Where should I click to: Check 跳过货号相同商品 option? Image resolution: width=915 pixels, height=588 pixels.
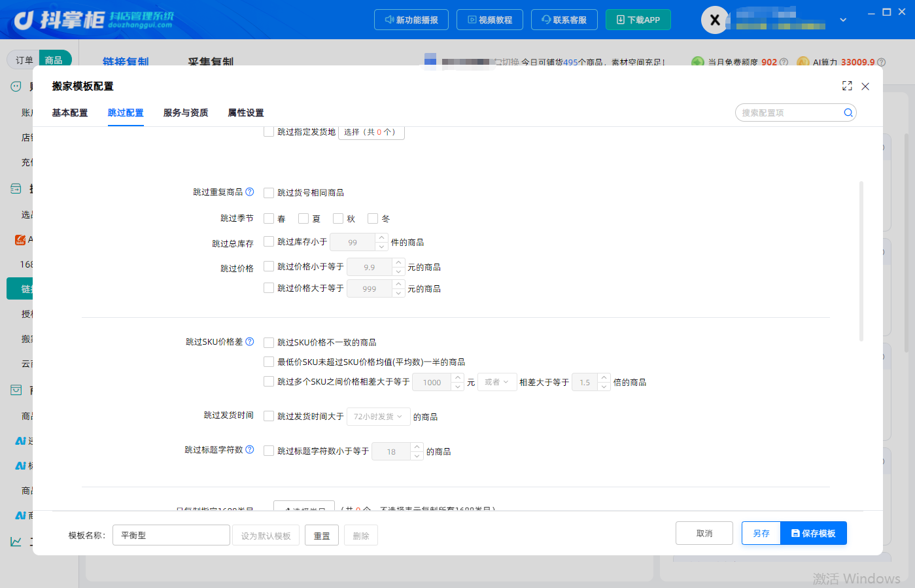(269, 193)
